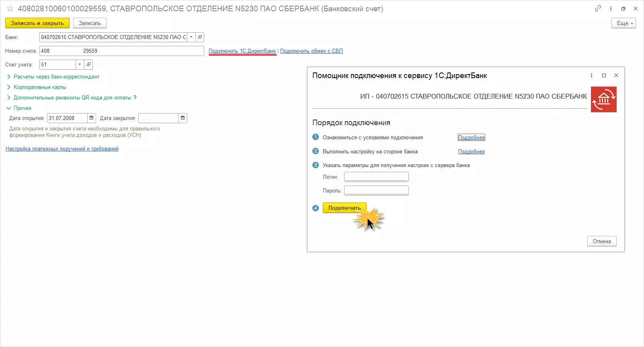The width and height of the screenshot is (644, 347).
Task: Open the Еще dropdown menu
Action: click(x=623, y=23)
